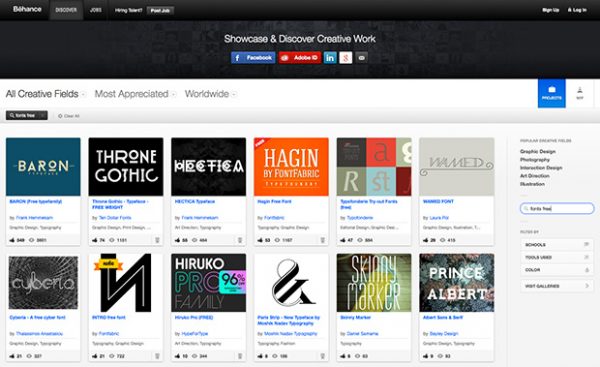This screenshot has width=600, height=367.
Task: Open the BARON typeface thumbnail
Action: tap(43, 167)
